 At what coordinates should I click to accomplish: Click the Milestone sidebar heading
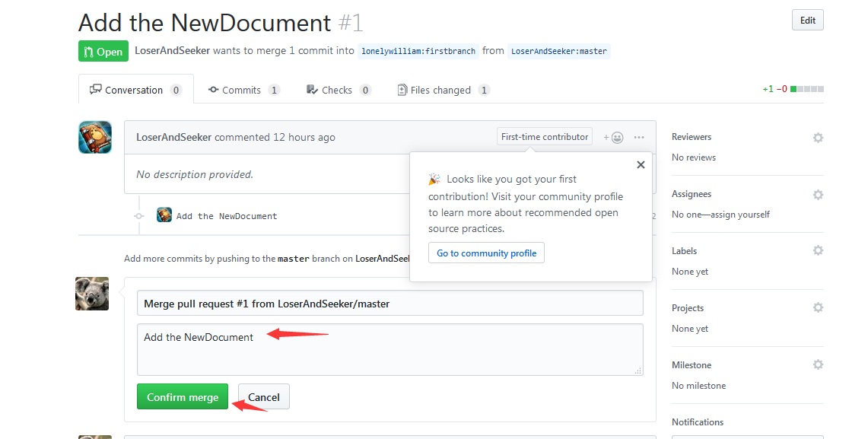(x=692, y=364)
